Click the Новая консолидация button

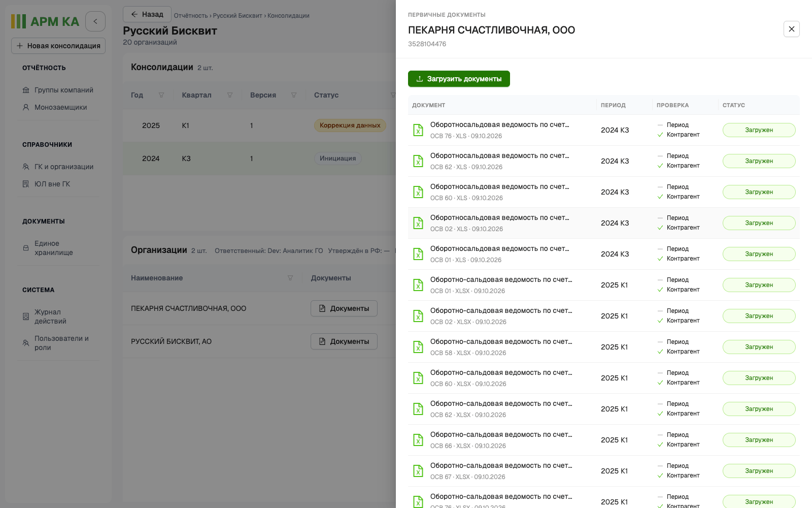58,46
